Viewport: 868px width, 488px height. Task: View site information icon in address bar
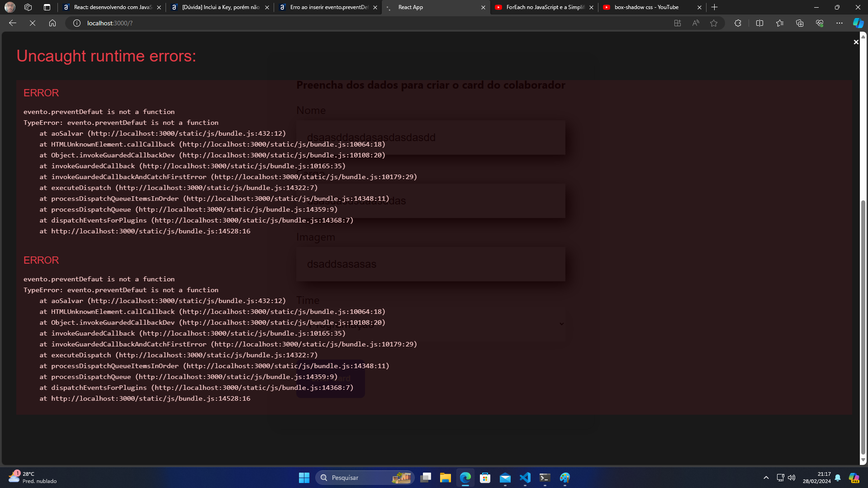pyautogui.click(x=77, y=23)
